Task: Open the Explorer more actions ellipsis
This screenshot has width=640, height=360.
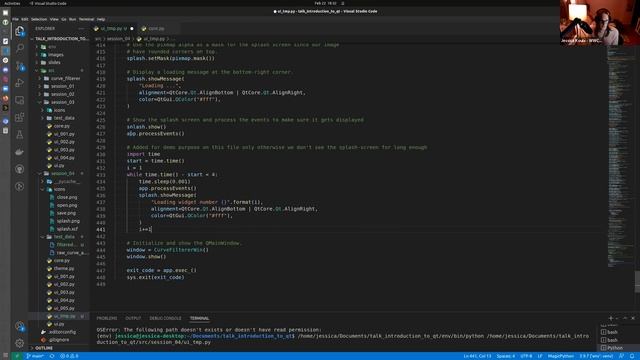Action: click(x=81, y=29)
